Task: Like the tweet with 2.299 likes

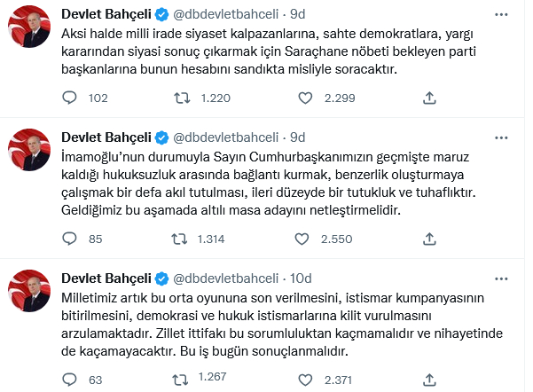Action: pos(302,98)
